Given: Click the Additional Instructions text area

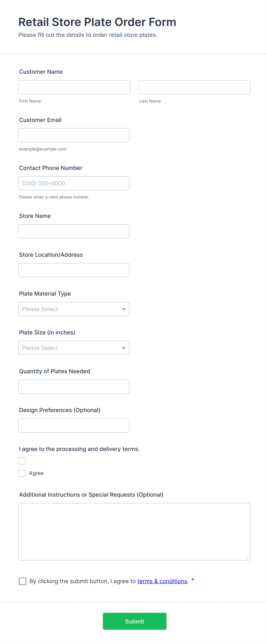Looking at the screenshot, I should pos(134,531).
